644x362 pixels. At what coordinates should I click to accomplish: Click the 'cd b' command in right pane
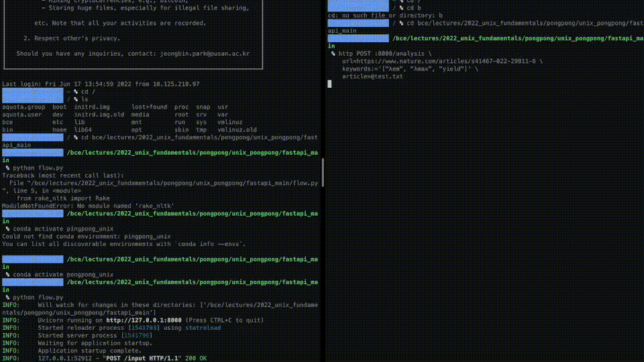414,8
